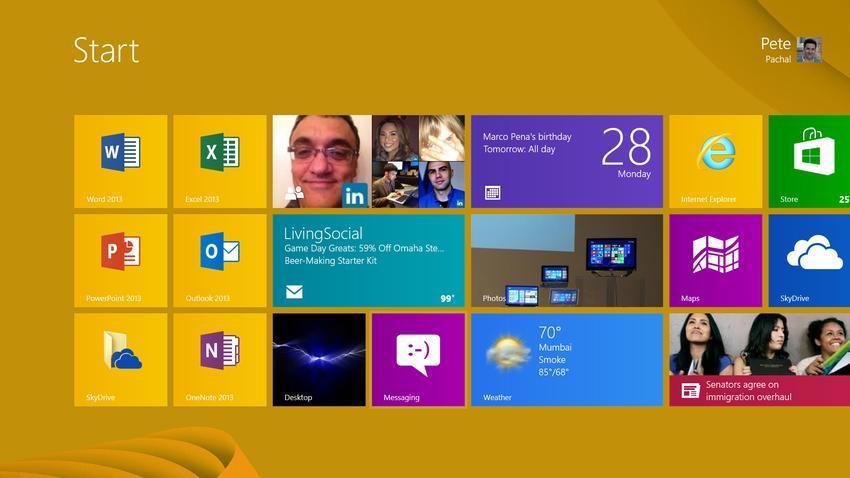Open the People tile with LinkedIn photos
850x478 pixels.
click(x=368, y=161)
